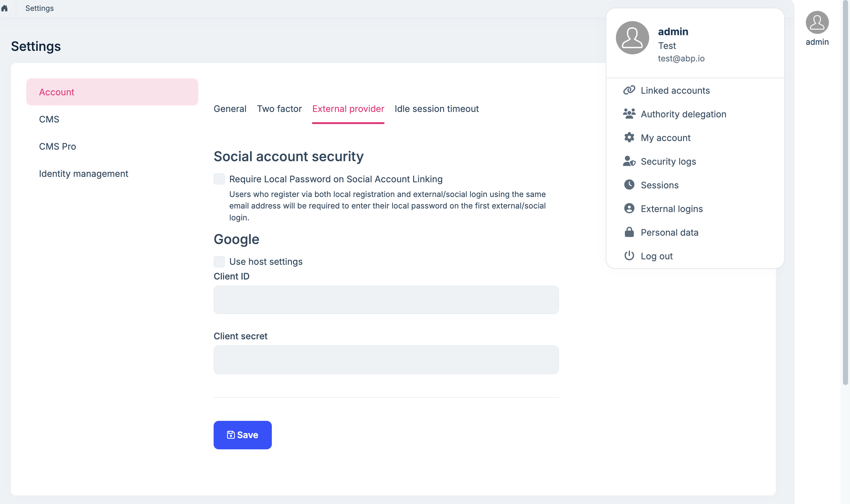Click the Personal data lock icon
Image resolution: width=850 pixels, height=504 pixels.
tap(629, 232)
